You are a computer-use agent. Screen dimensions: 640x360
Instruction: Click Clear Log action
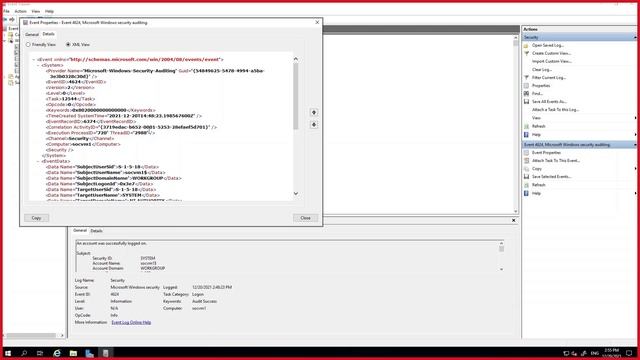(x=542, y=69)
